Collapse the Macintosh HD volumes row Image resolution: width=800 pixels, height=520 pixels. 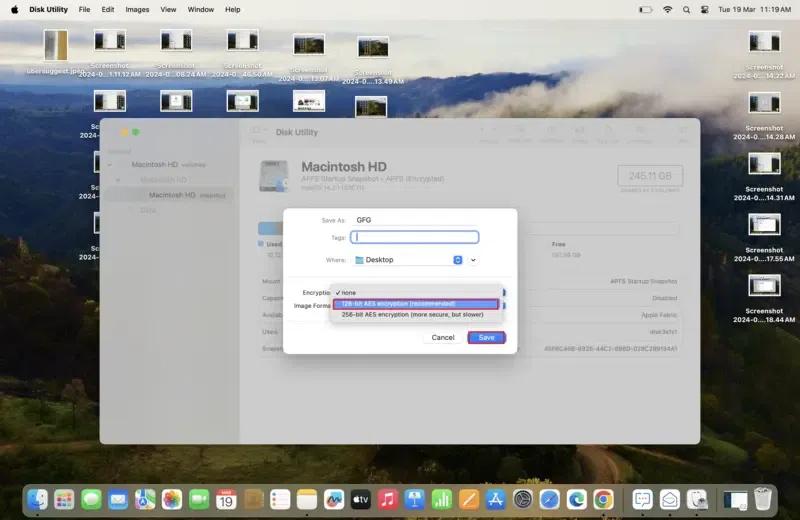[110, 165]
